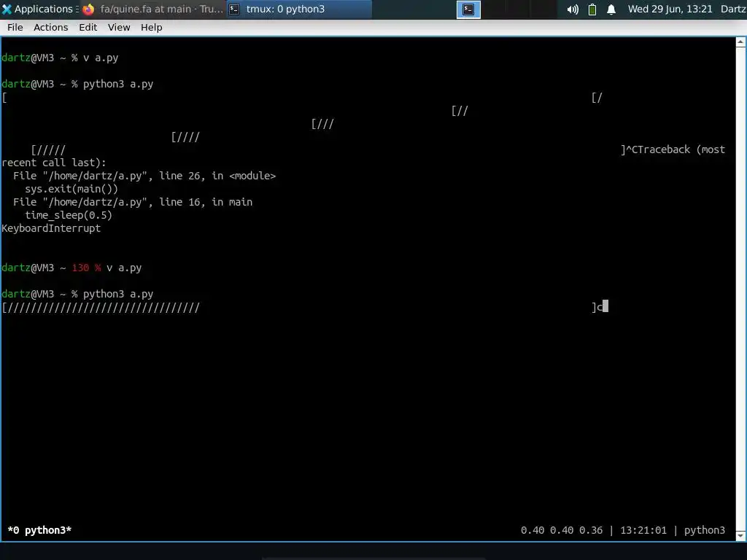Viewport: 747px width, 560px height.
Task: Click the '[/////' progress output
Action: point(48,150)
